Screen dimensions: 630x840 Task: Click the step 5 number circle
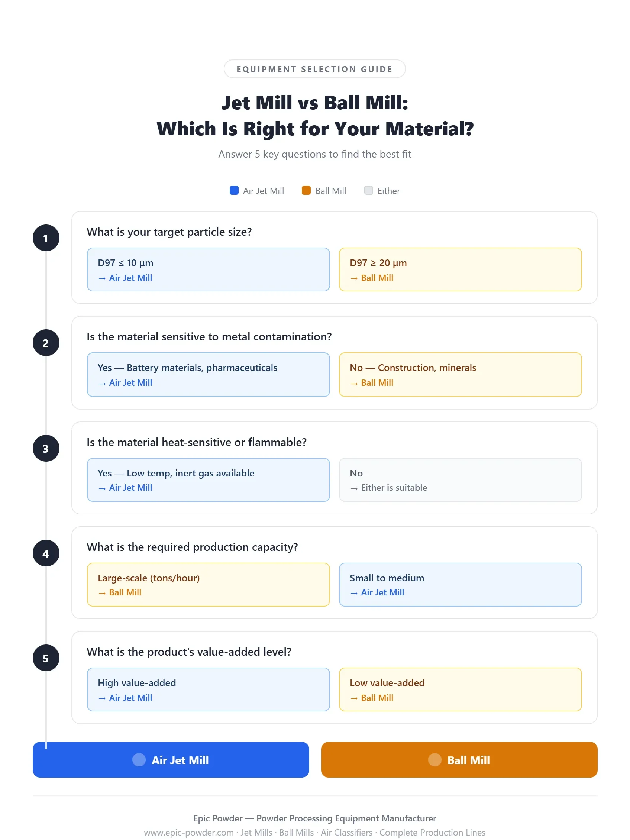[x=46, y=658]
